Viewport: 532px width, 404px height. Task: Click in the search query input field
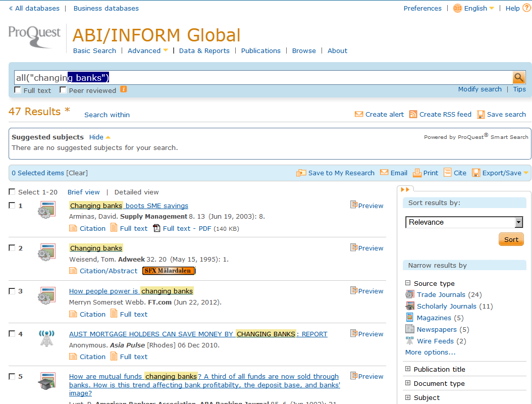pyautogui.click(x=263, y=77)
